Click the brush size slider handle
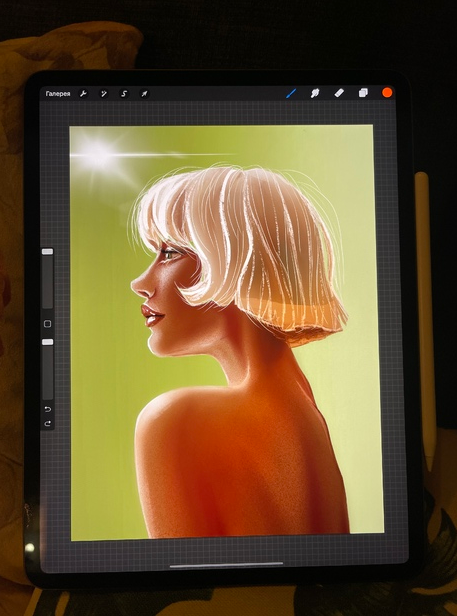The image size is (457, 616). (48, 251)
